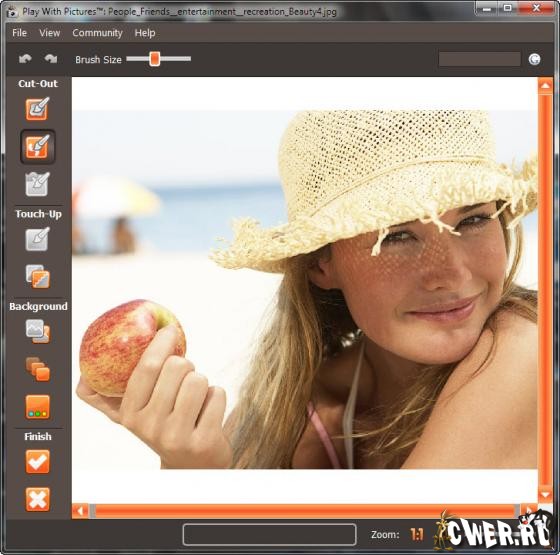Screen dimensions: 560x555
Task: Click the round refresh icon top right
Action: [x=534, y=59]
